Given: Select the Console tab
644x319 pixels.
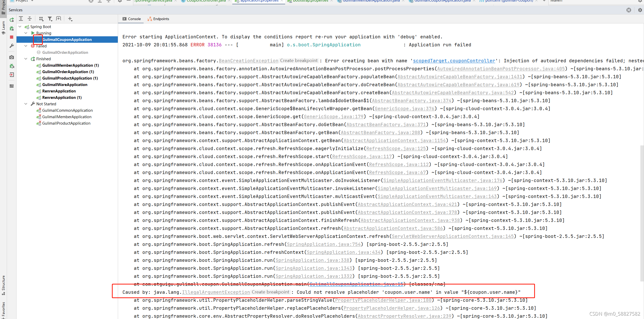Looking at the screenshot, I should point(132,19).
